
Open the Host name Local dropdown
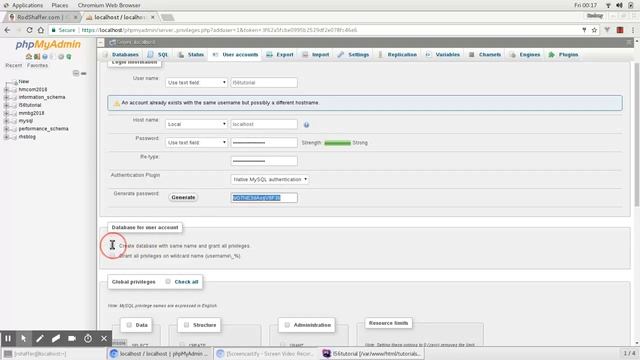pyautogui.click(x=196, y=124)
